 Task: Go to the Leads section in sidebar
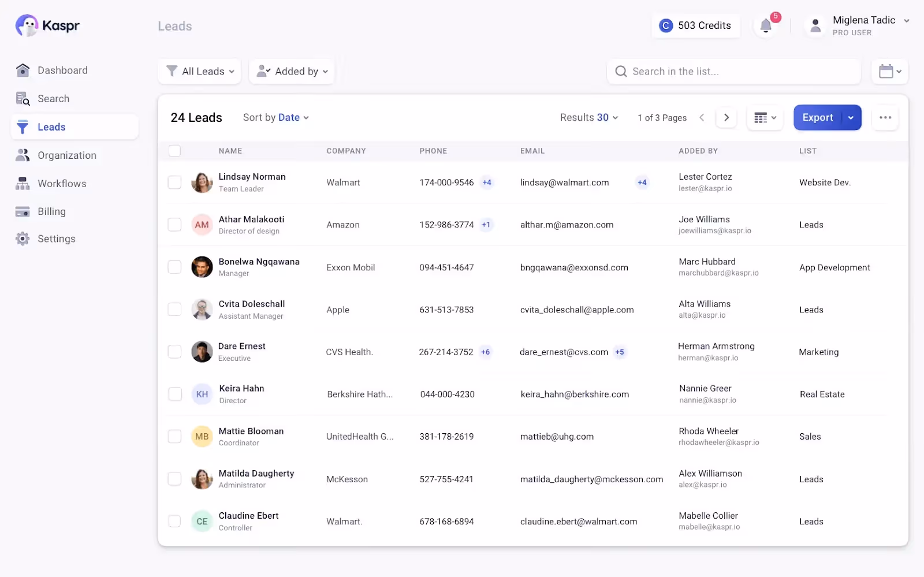tap(52, 126)
